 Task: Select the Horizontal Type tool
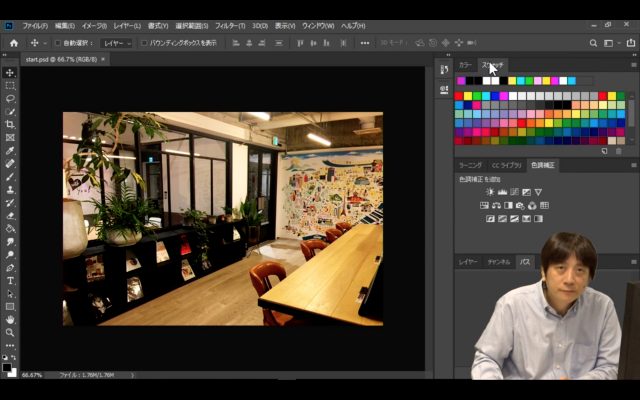[x=10, y=281]
